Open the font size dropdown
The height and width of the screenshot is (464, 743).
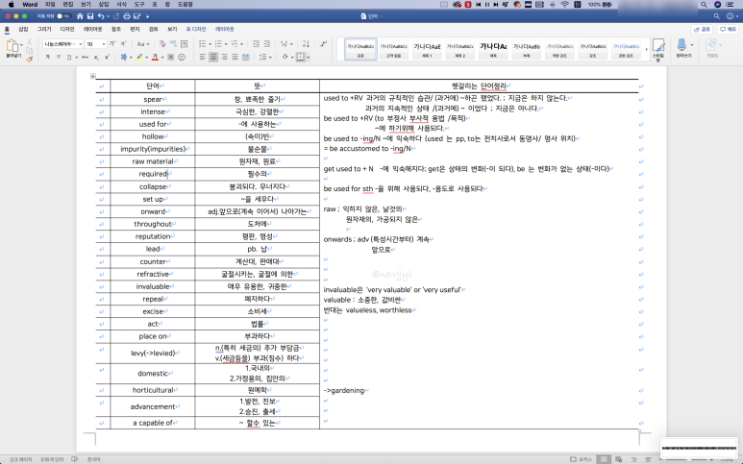click(103, 44)
